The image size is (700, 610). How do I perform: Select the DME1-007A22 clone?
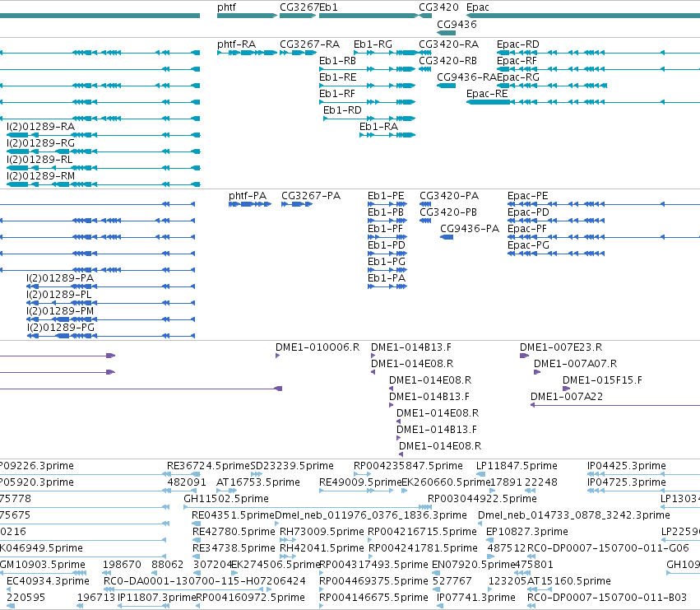(615, 405)
